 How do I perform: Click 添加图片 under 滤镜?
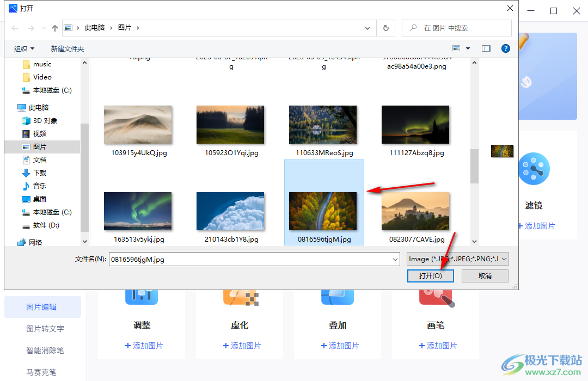536,226
